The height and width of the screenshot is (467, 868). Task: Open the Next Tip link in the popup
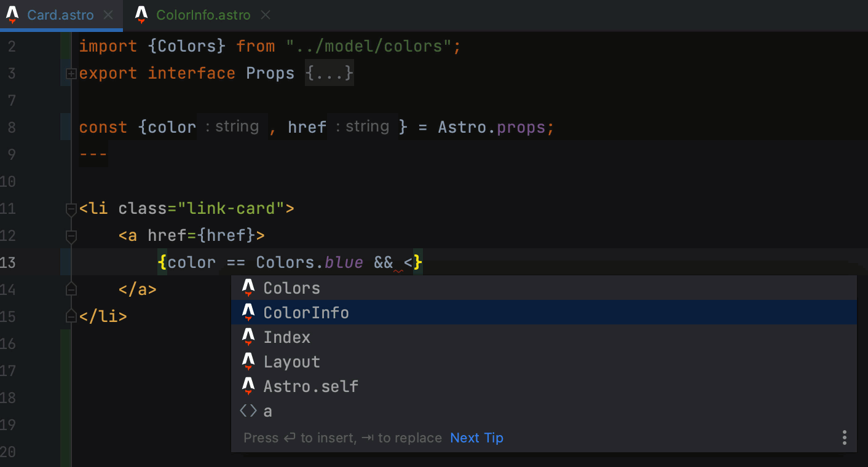(476, 438)
